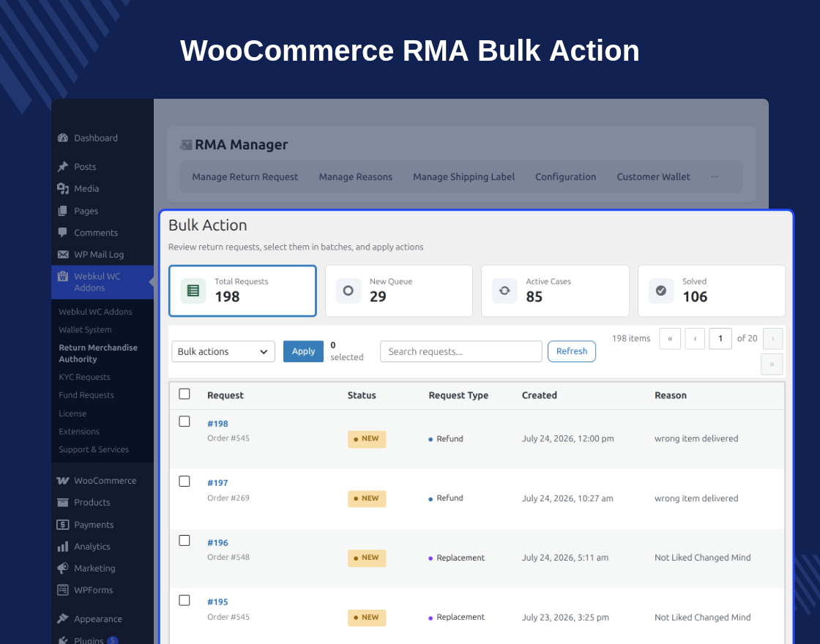820x644 pixels.
Task: Open Fund Requests submenu item
Action: click(86, 395)
